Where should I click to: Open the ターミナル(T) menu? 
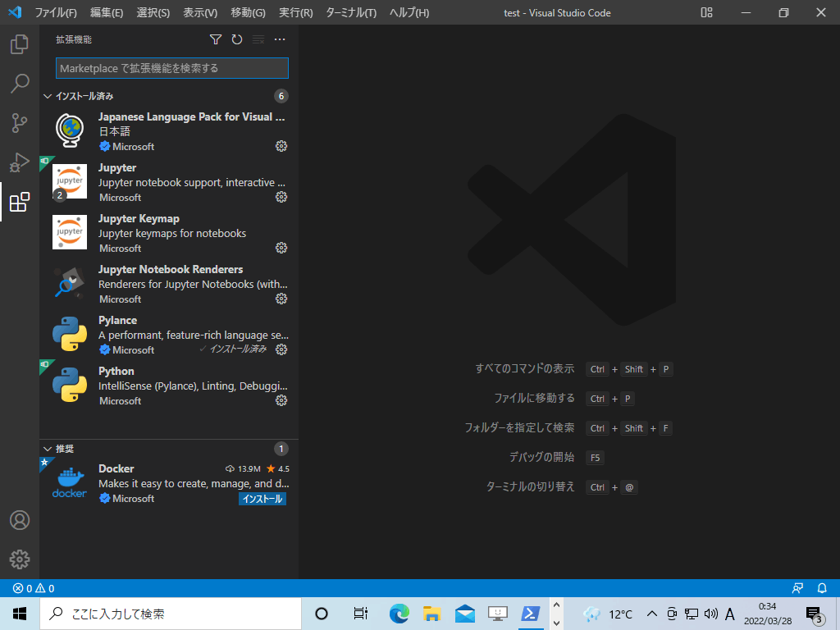(x=351, y=12)
